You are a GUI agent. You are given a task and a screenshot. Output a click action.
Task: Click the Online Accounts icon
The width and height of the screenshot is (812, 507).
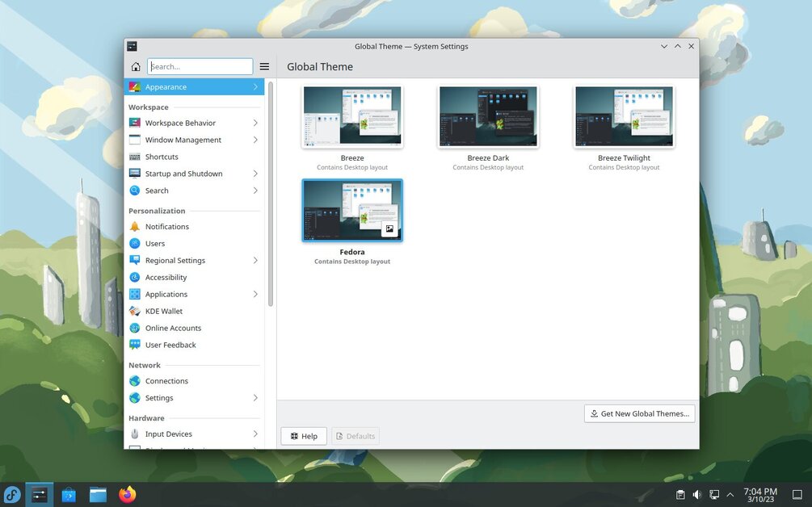pos(135,328)
